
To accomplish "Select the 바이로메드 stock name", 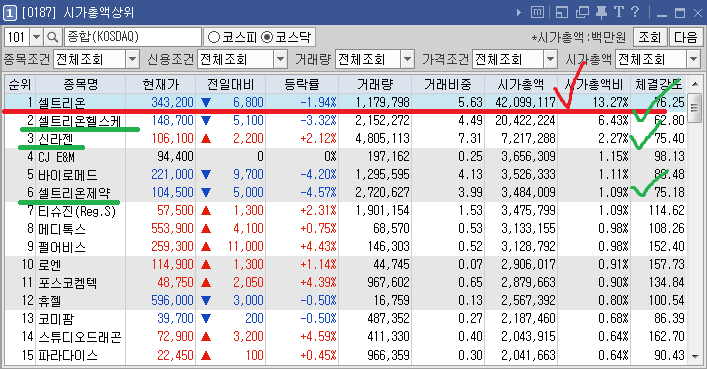I will coord(68,175).
